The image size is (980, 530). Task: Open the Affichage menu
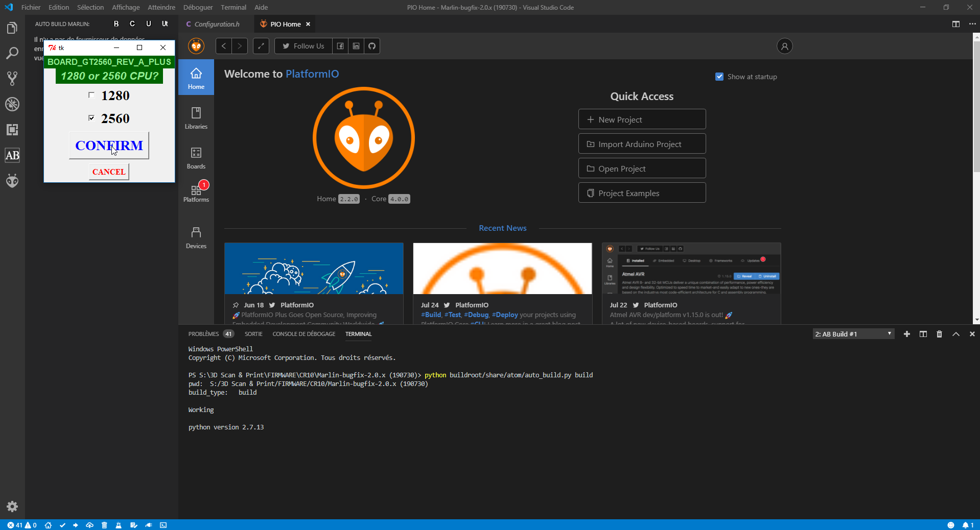(126, 7)
